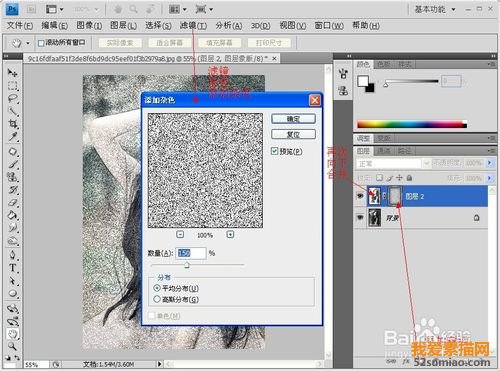This screenshot has height=371, width=500.
Task: Select the Ellipse shape tool
Action: click(x=13, y=293)
